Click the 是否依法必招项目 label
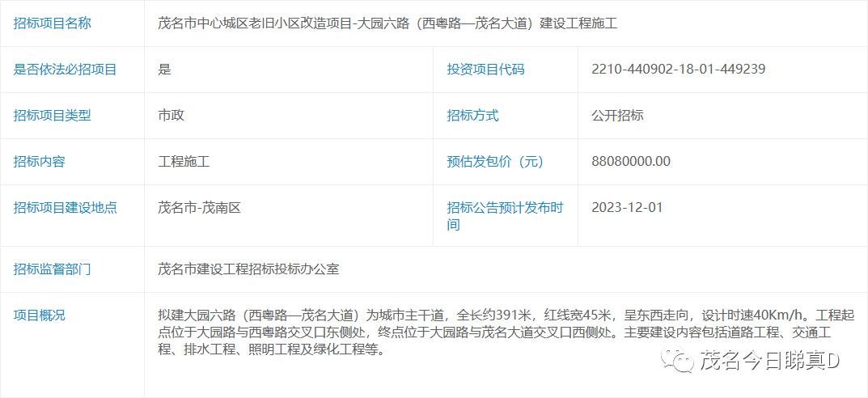The height and width of the screenshot is (398, 868). coord(65,70)
